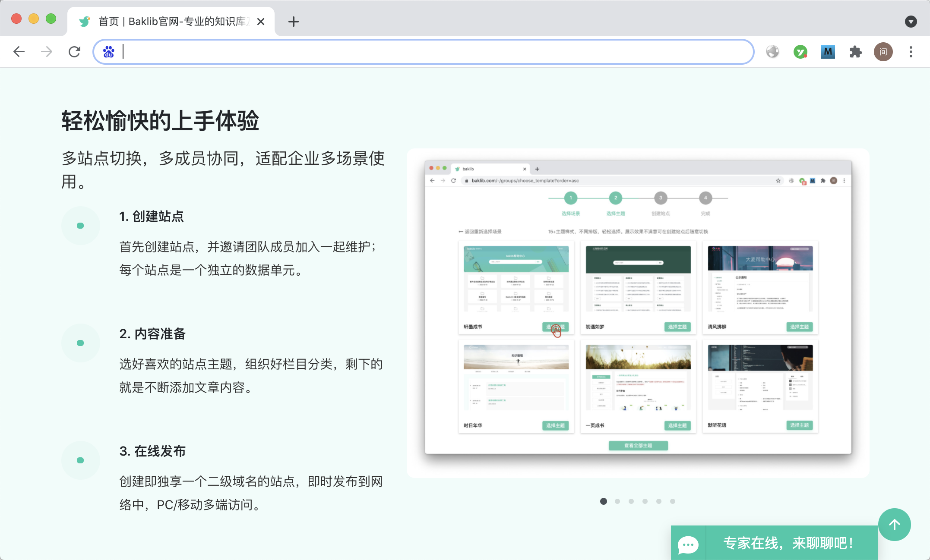Screen dimensions: 930x560
Task: Open the blue M extension
Action: pyautogui.click(x=828, y=52)
